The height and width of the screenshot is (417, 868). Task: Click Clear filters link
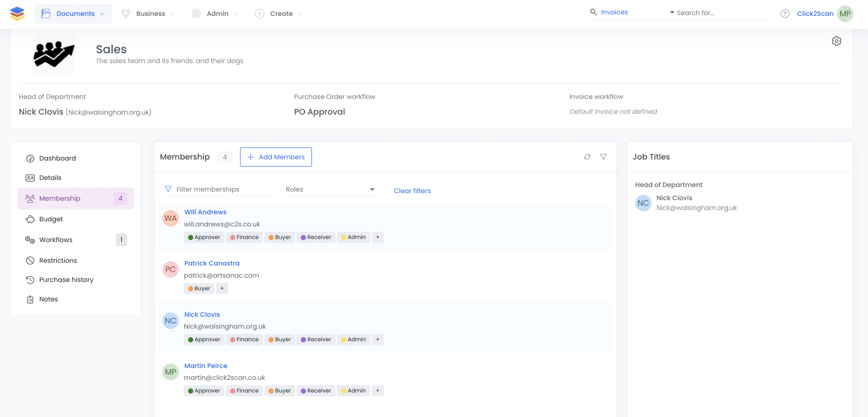click(x=412, y=191)
